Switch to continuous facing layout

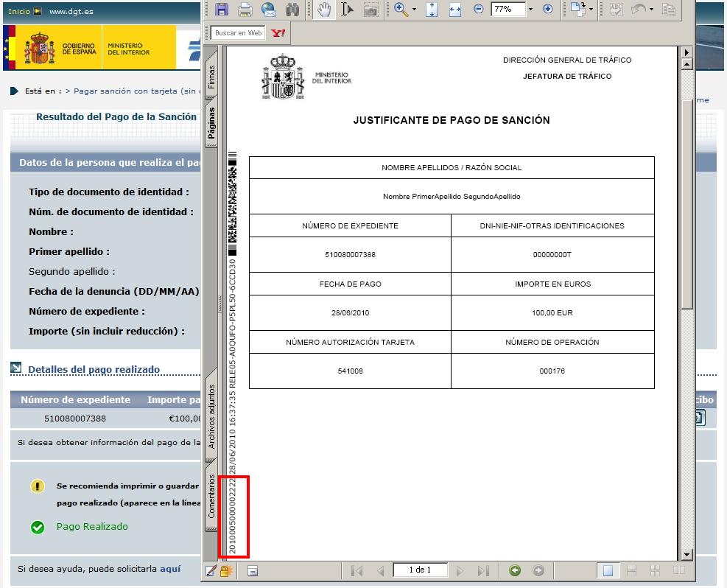[x=655, y=570]
